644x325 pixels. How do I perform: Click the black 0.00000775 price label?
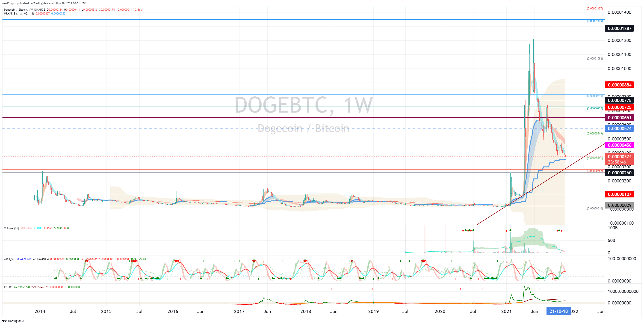click(619, 100)
